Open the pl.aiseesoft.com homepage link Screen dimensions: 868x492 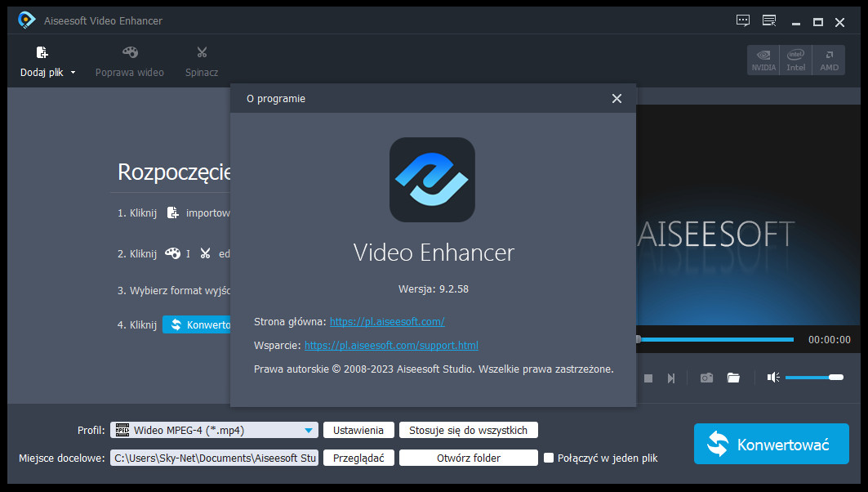[x=387, y=321]
